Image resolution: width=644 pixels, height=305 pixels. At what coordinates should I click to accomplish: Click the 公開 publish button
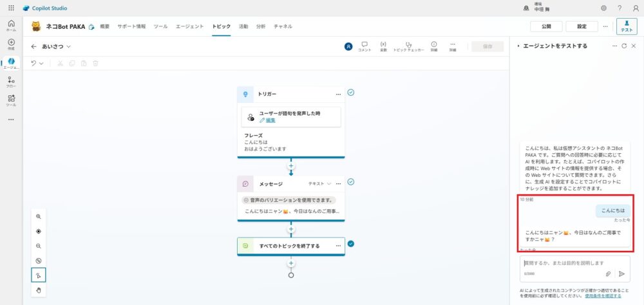(546, 26)
